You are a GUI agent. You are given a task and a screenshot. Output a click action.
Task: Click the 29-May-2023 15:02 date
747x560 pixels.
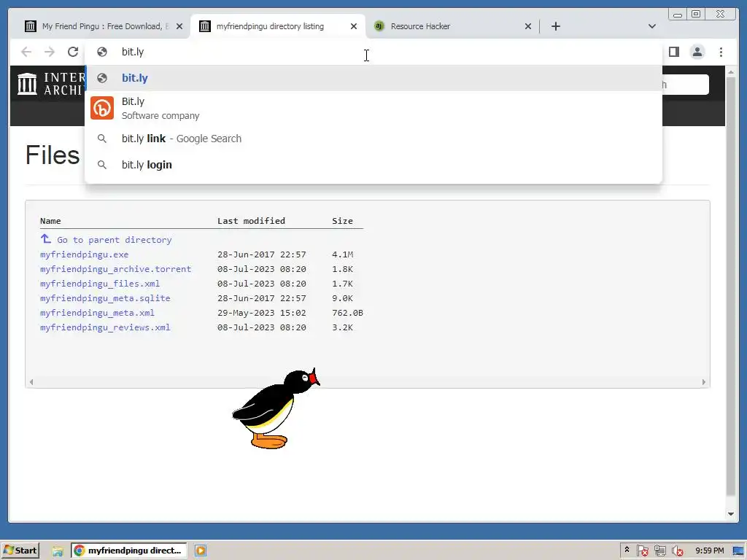pyautogui.click(x=262, y=313)
